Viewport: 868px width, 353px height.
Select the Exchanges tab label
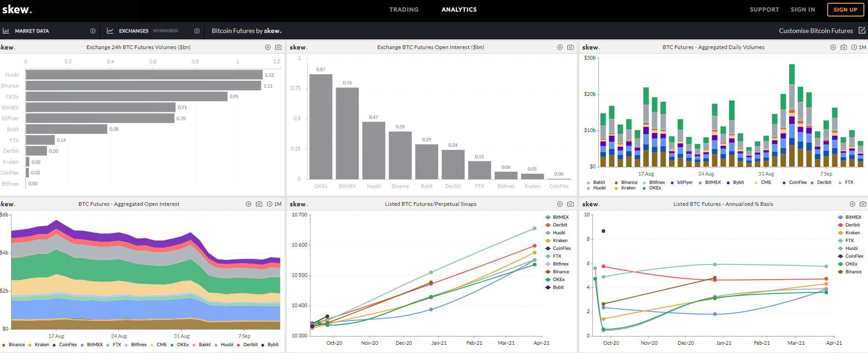tap(133, 31)
